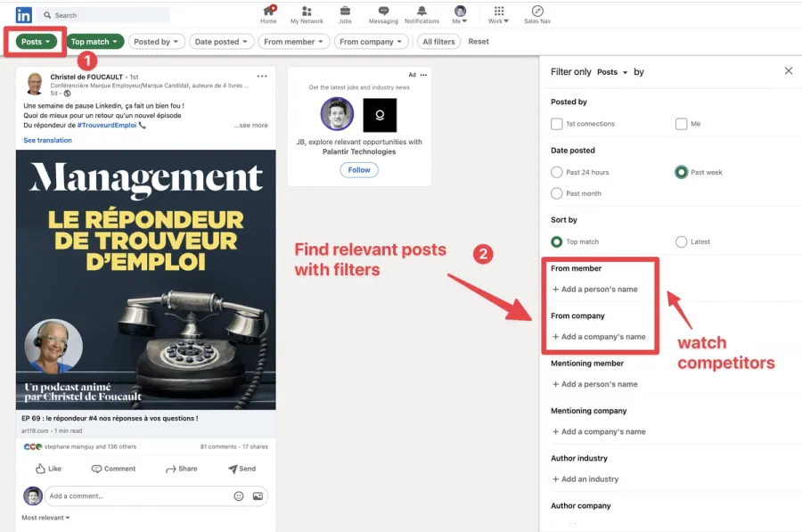Switch sorting to Latest

tap(680, 241)
